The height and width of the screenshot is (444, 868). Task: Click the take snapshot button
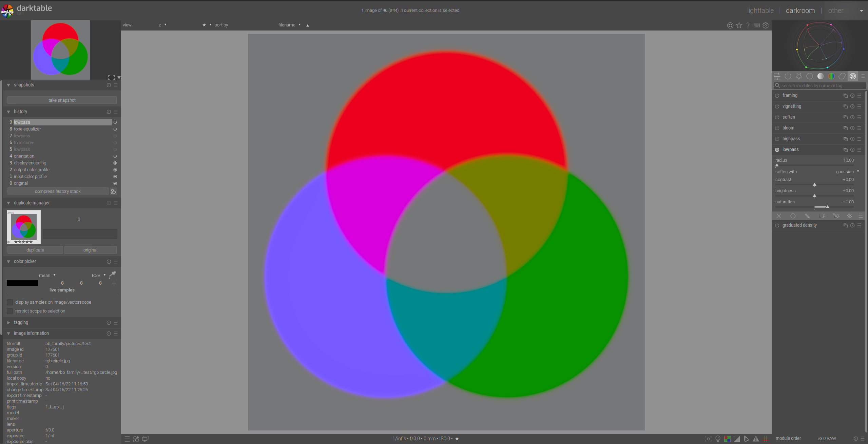click(62, 100)
